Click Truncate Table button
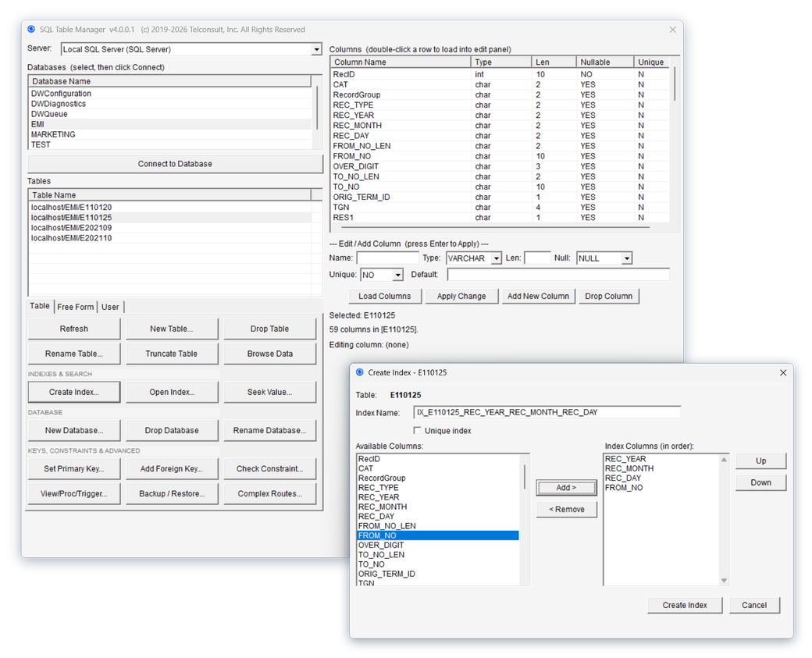Viewport: 812px width, 658px height. pos(172,354)
